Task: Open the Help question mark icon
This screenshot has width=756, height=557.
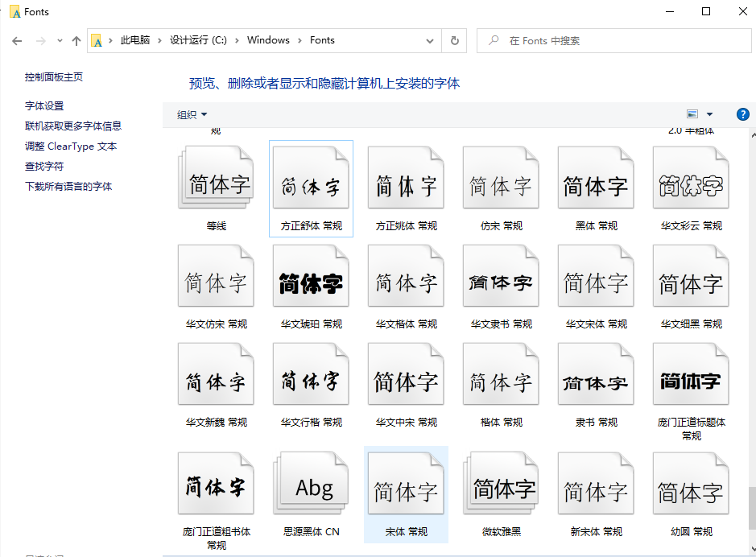Action: click(x=743, y=114)
